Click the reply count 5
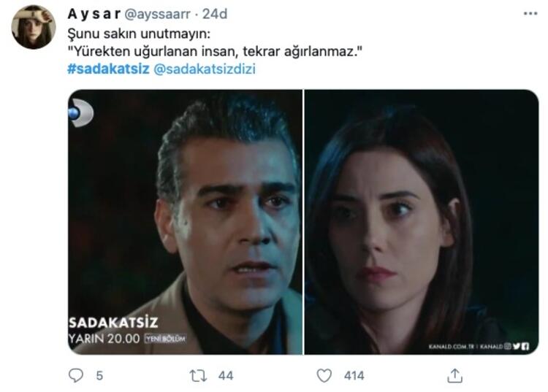 99,376
